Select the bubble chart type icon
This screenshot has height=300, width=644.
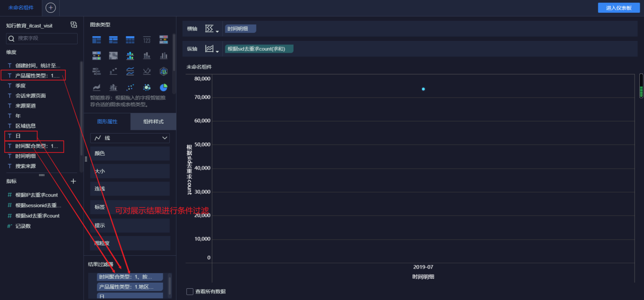point(147,87)
